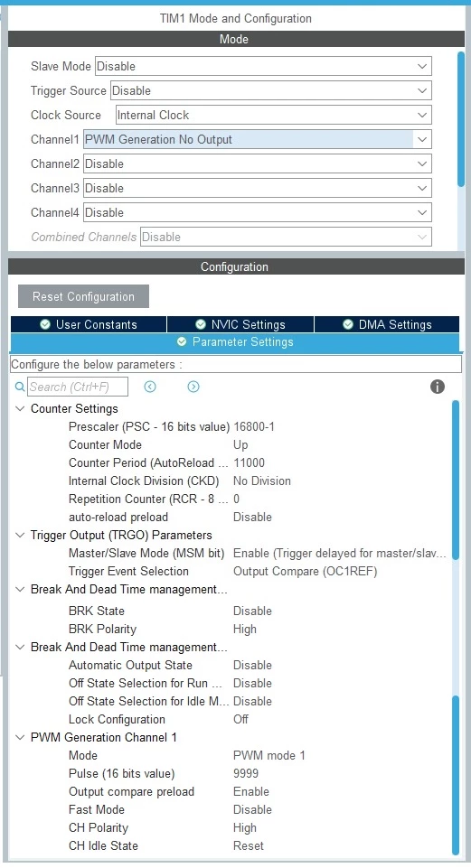Click Mode value PWM mode 1
This screenshot has width=471, height=868.
point(269,756)
